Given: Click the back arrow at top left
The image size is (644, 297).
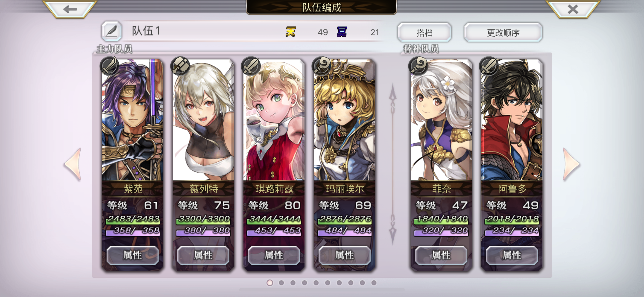Looking at the screenshot, I should click(x=70, y=9).
